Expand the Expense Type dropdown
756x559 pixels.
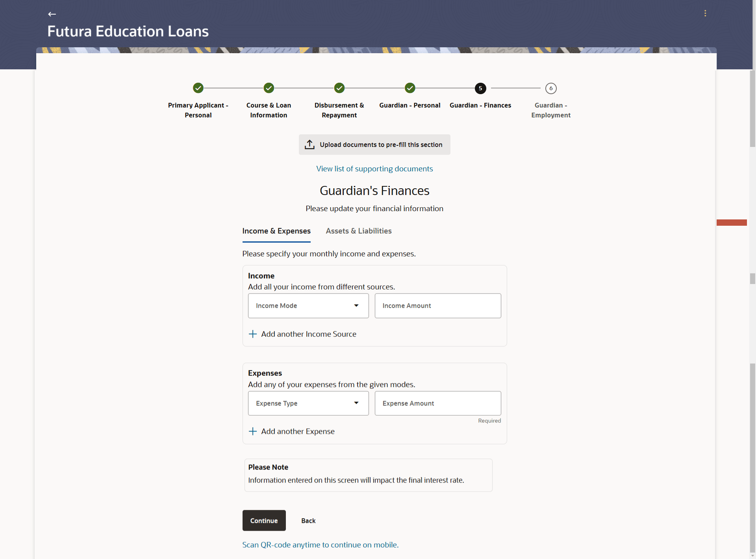pyautogui.click(x=308, y=403)
